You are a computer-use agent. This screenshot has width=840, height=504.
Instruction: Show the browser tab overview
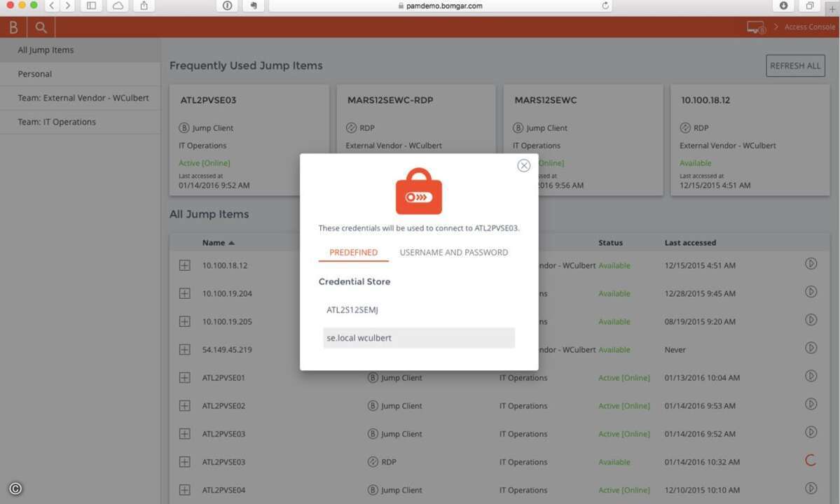click(809, 6)
